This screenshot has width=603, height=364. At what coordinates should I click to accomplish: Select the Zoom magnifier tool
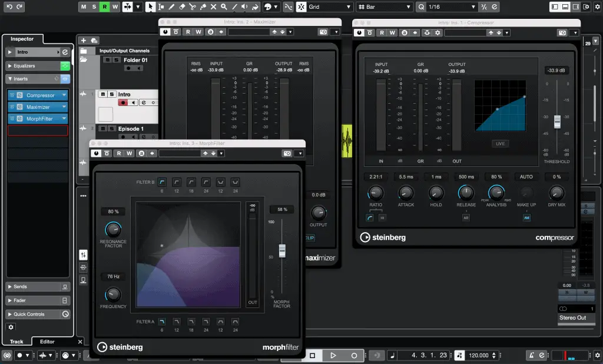pos(224,6)
